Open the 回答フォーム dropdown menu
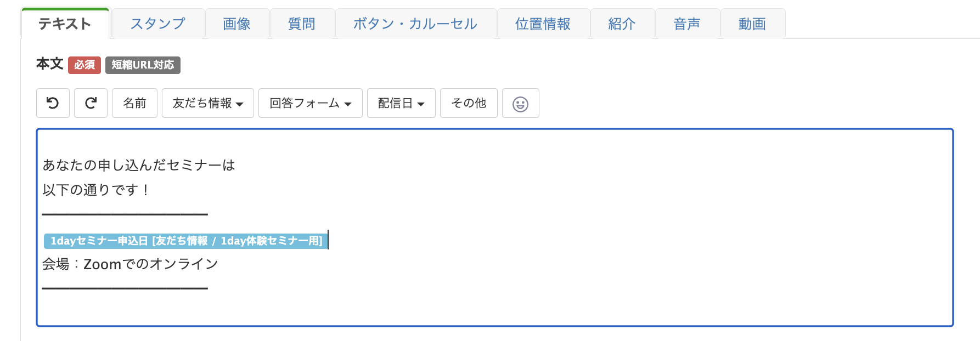The image size is (980, 341). click(310, 103)
